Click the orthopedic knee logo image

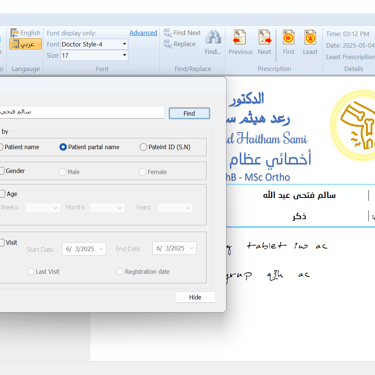point(353,125)
